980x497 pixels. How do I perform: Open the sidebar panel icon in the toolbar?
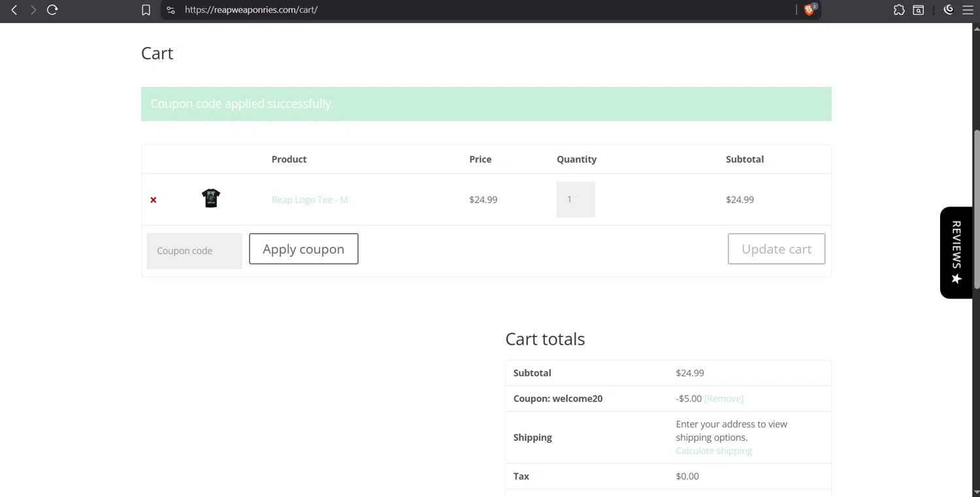[x=918, y=10]
